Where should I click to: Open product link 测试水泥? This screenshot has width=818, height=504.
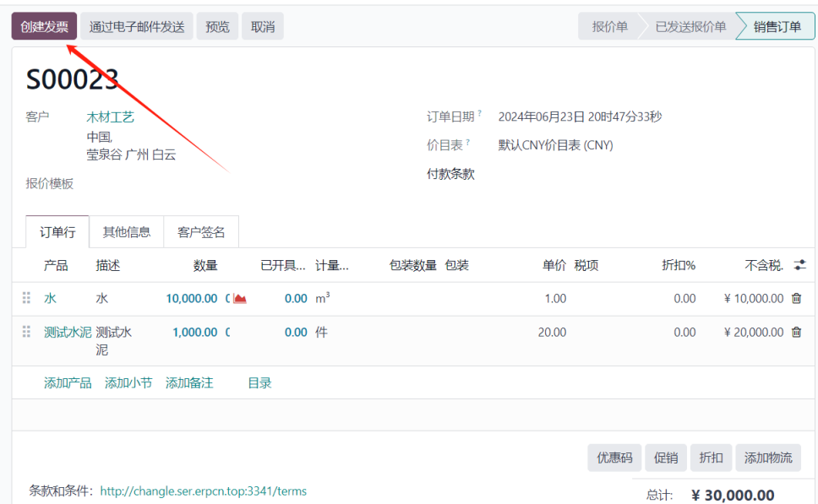tap(68, 332)
